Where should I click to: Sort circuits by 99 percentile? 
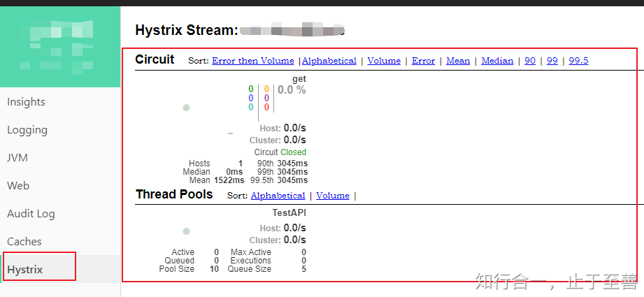(552, 61)
